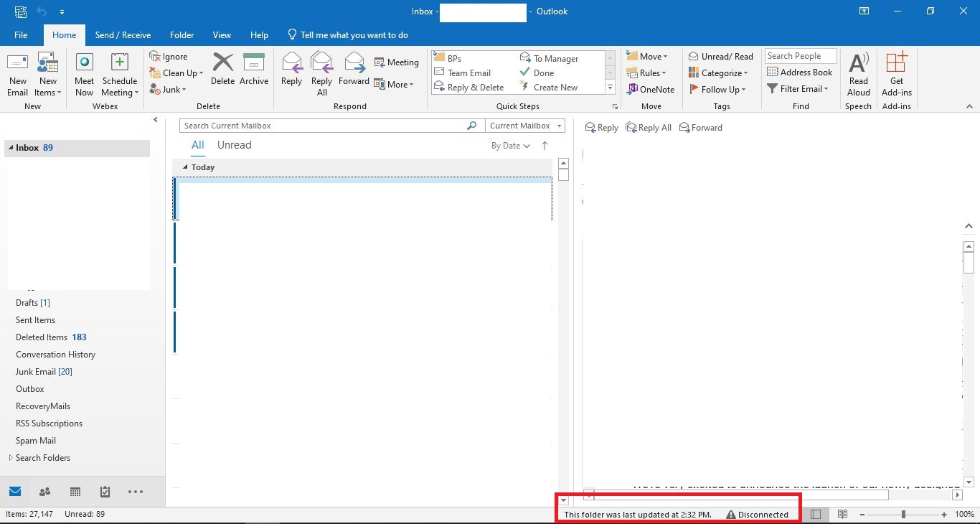Open the Move dropdown
The image size is (980, 524).
click(x=646, y=57)
